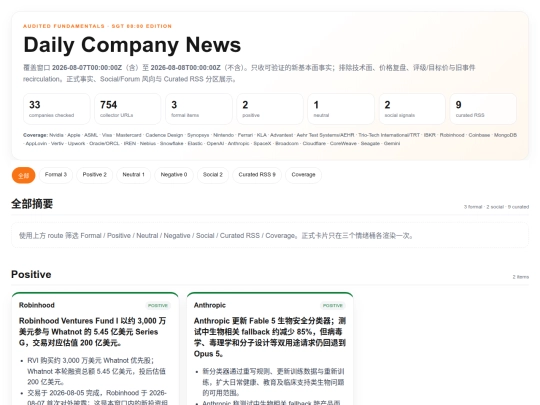Click the Positive section heading

pos(31,274)
